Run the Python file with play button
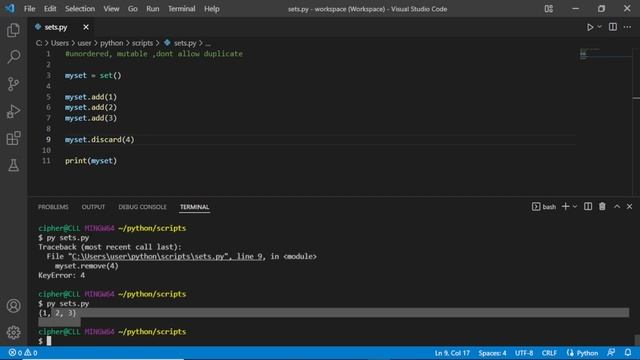This screenshot has height=360, width=640. tap(590, 27)
